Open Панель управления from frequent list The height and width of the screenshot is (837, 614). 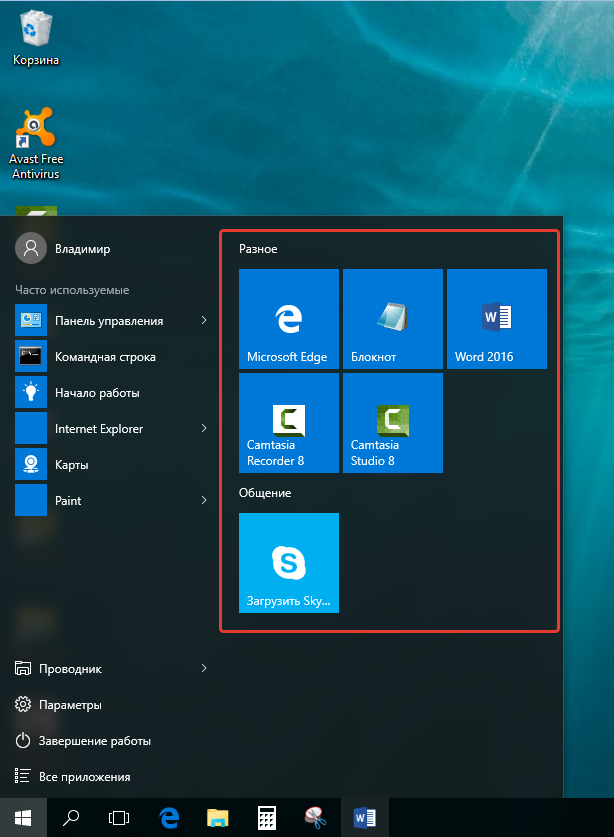click(112, 320)
